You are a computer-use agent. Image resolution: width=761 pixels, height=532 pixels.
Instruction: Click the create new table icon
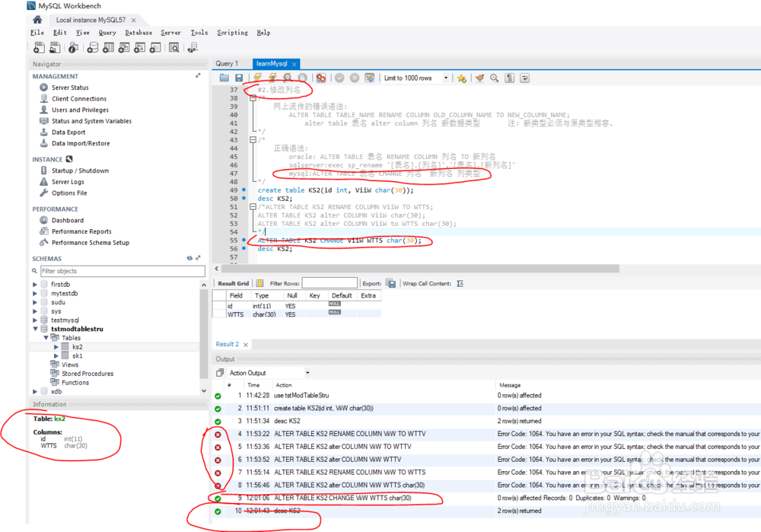[x=108, y=48]
